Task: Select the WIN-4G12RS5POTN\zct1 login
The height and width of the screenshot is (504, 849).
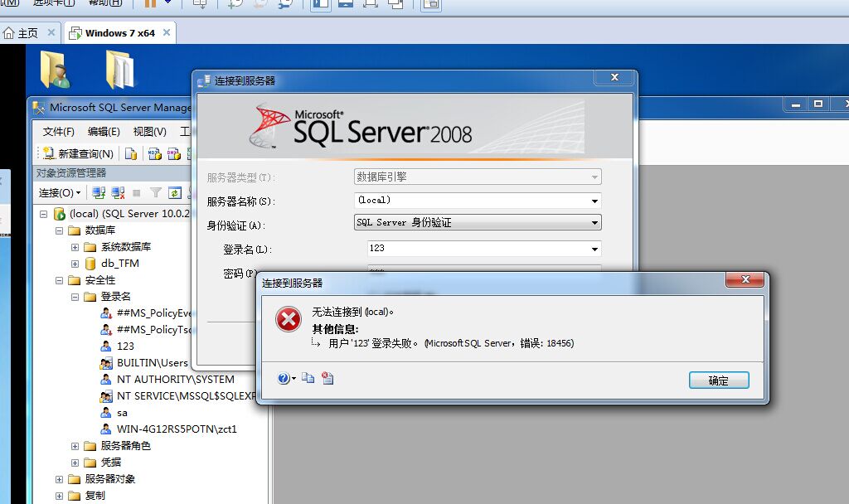Action: click(177, 429)
